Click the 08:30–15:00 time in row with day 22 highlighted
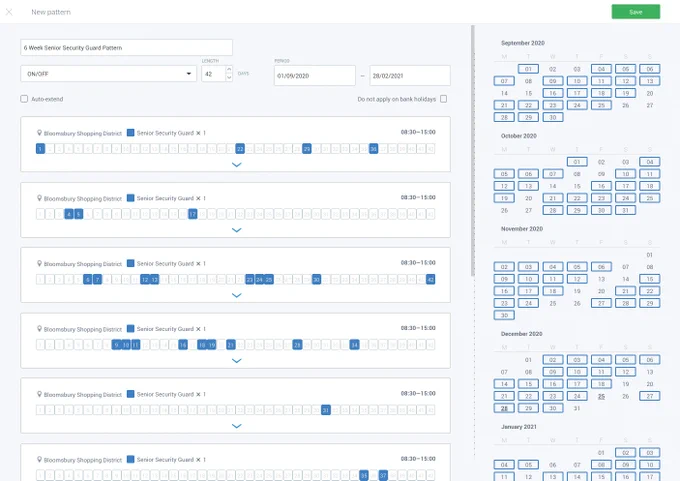 418,132
